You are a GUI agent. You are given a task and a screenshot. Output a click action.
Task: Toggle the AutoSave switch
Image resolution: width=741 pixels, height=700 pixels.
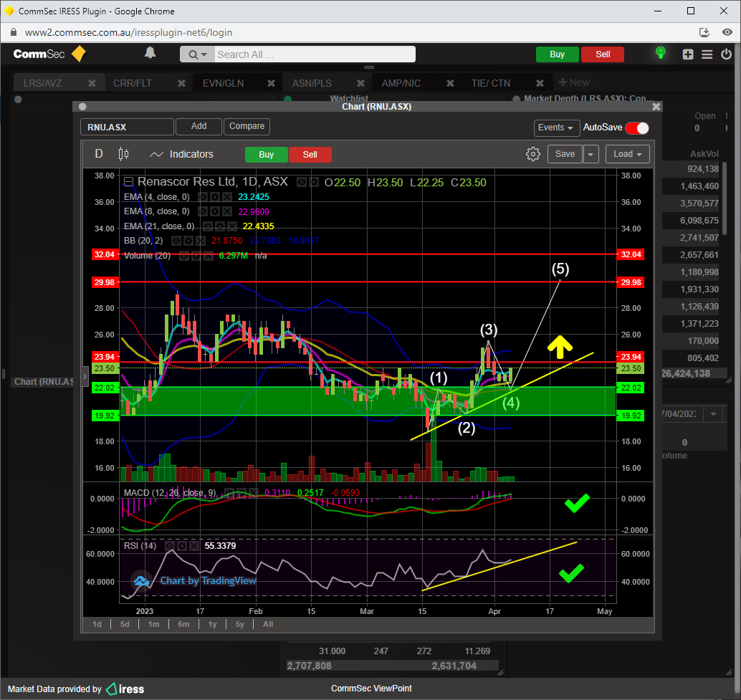636,128
